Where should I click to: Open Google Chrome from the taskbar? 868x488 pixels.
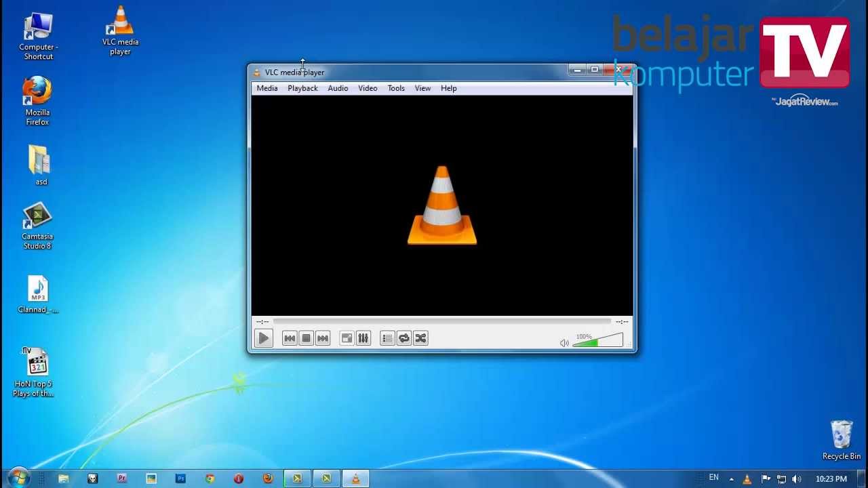[210, 479]
